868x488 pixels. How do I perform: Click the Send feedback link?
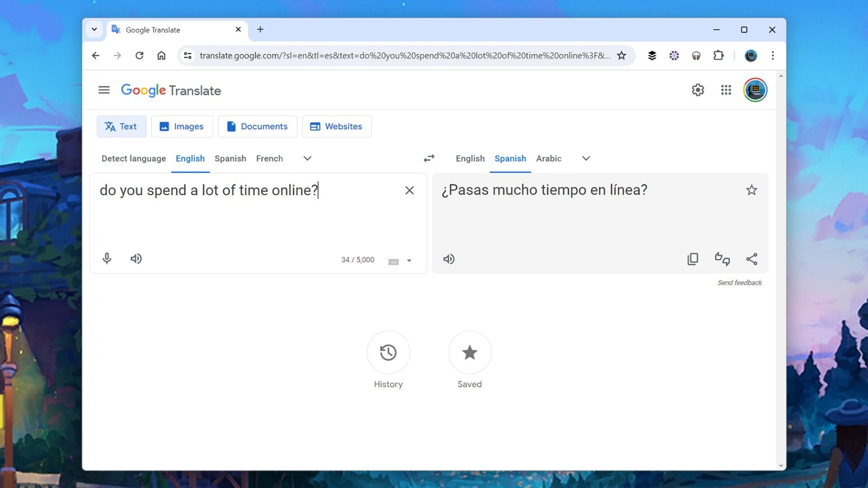(740, 282)
